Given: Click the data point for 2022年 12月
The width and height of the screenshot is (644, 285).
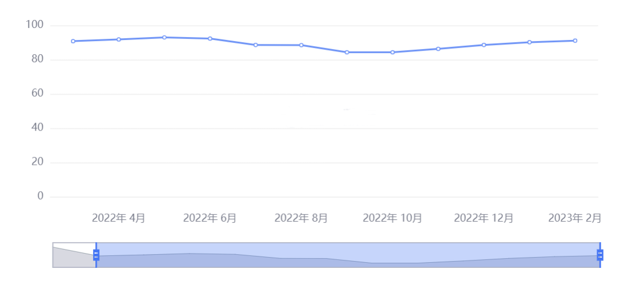Looking at the screenshot, I should (484, 45).
